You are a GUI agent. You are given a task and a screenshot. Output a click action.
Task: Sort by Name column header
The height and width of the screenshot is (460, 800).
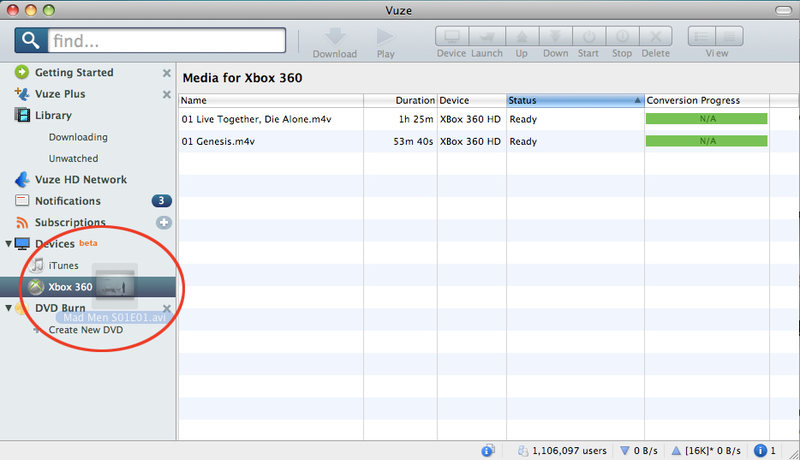coord(271,100)
